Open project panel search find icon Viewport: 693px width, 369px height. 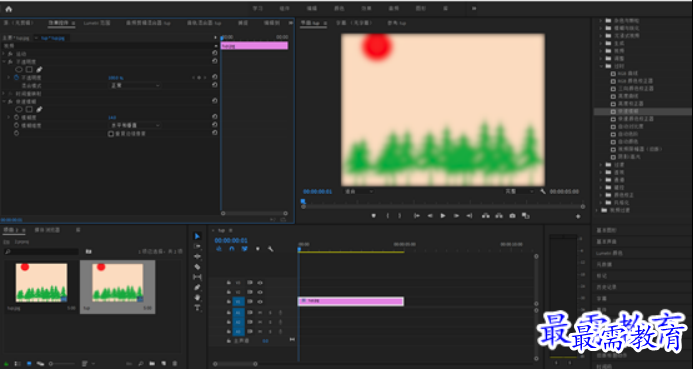(x=141, y=364)
